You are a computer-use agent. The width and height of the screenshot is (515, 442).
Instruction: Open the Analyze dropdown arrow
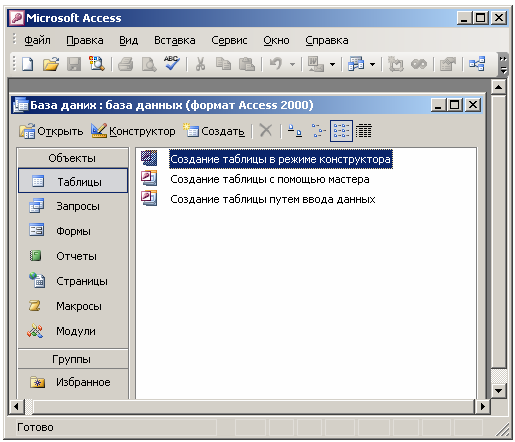[372, 64]
